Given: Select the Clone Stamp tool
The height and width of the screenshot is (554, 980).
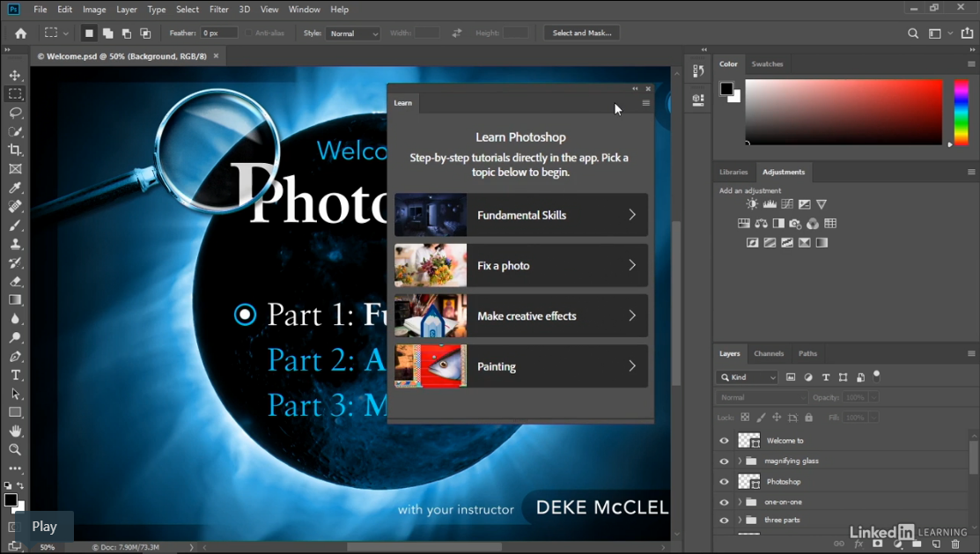Looking at the screenshot, I should click(15, 244).
